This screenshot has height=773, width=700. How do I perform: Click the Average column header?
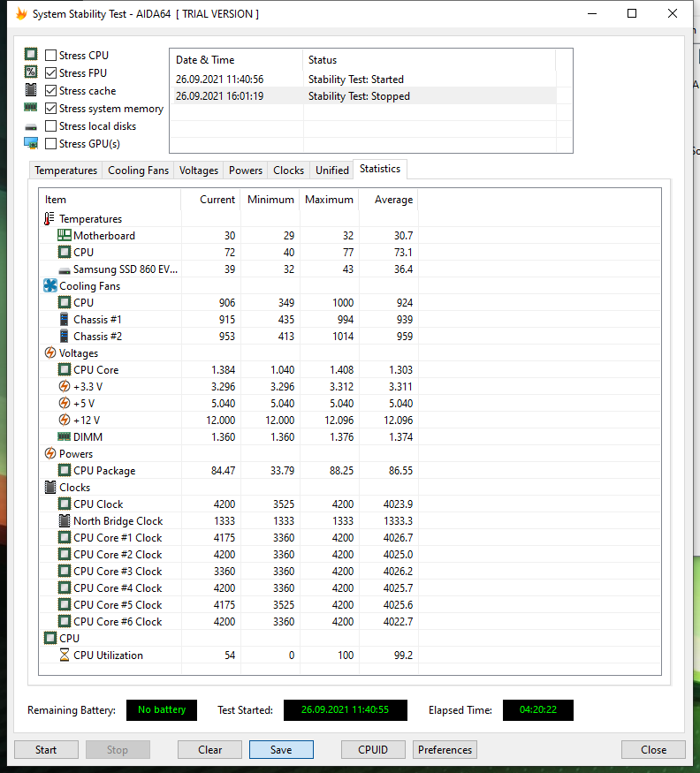coord(388,199)
